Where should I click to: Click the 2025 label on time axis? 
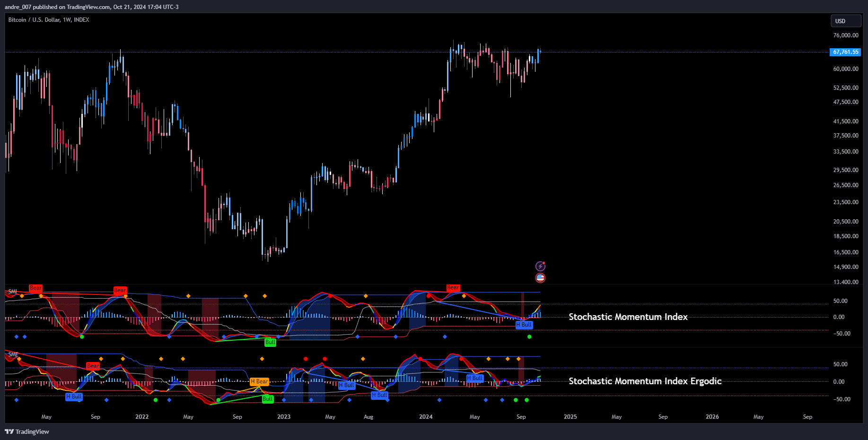[570, 417]
